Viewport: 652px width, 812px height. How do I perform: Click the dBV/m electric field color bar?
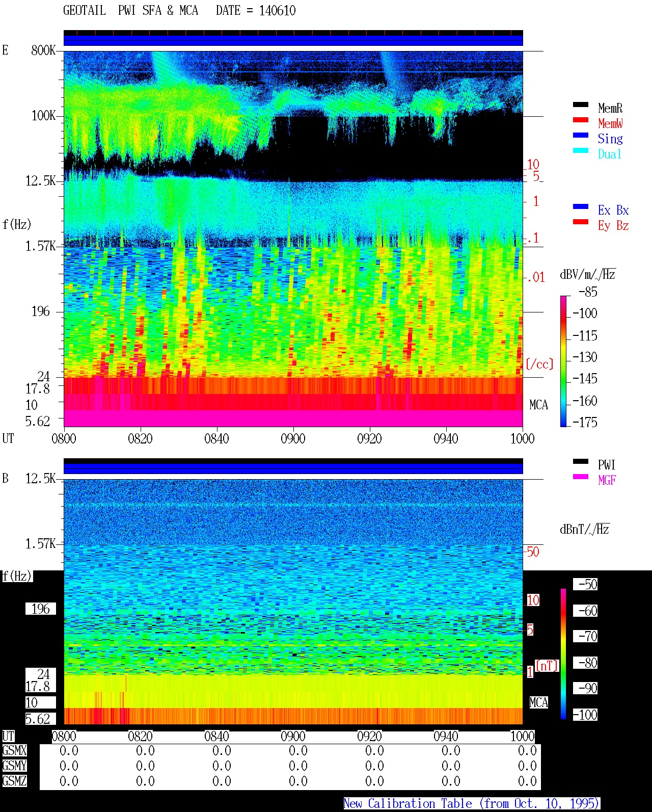click(563, 361)
